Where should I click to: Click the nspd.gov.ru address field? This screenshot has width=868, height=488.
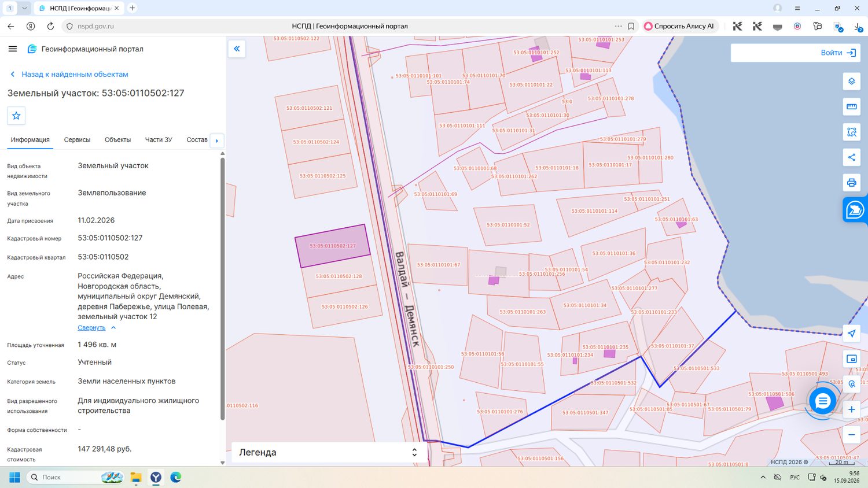point(95,26)
